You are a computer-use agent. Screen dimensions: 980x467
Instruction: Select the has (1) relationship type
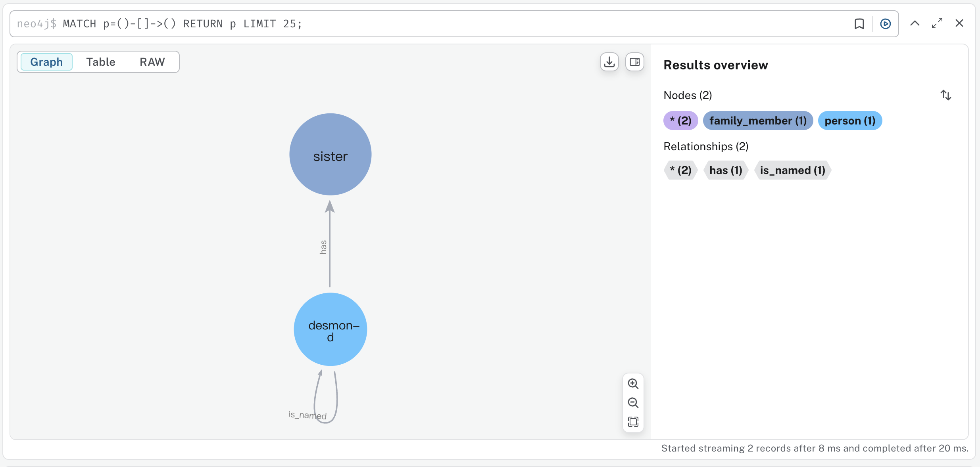point(726,170)
